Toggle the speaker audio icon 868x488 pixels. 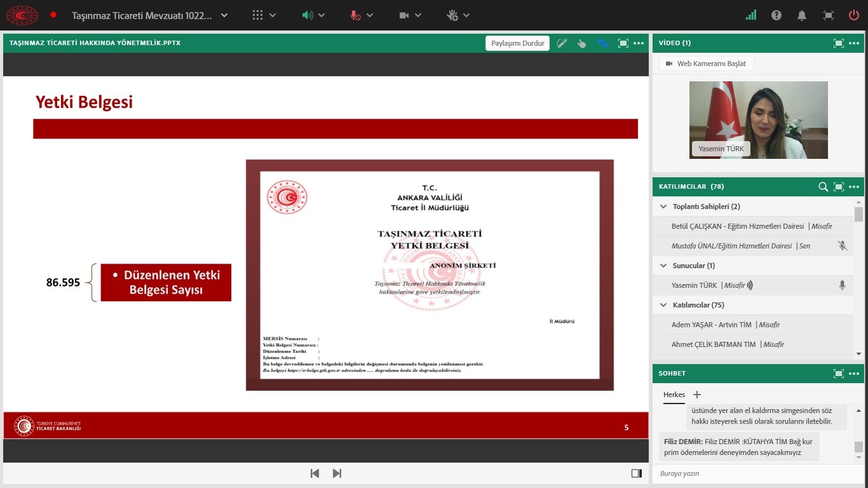(308, 15)
